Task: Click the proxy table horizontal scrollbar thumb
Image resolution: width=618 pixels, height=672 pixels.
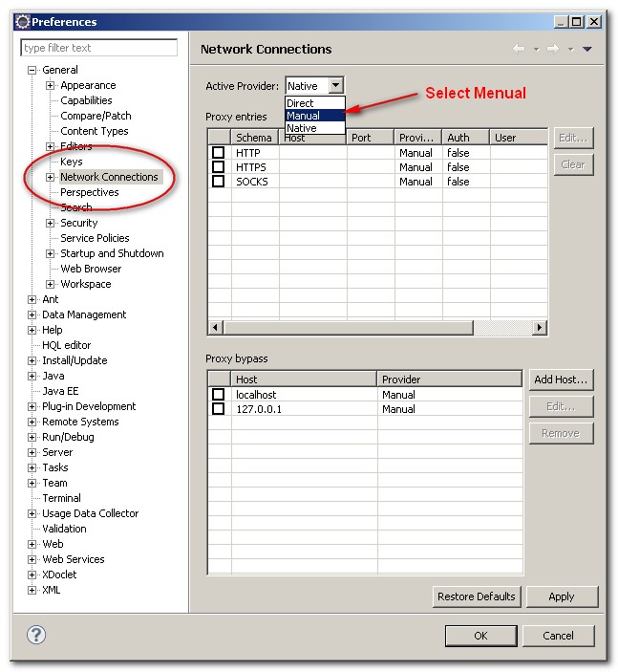Action: pyautogui.click(x=348, y=328)
